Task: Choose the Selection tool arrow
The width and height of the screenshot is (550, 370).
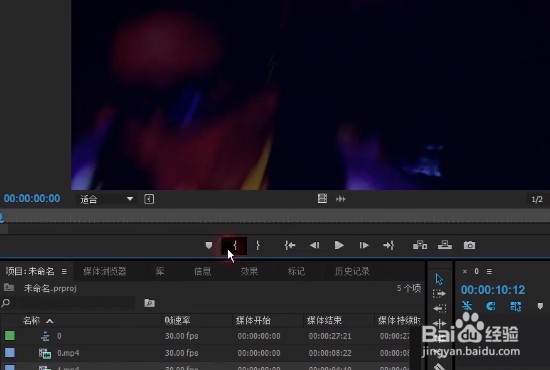Action: coord(439,279)
